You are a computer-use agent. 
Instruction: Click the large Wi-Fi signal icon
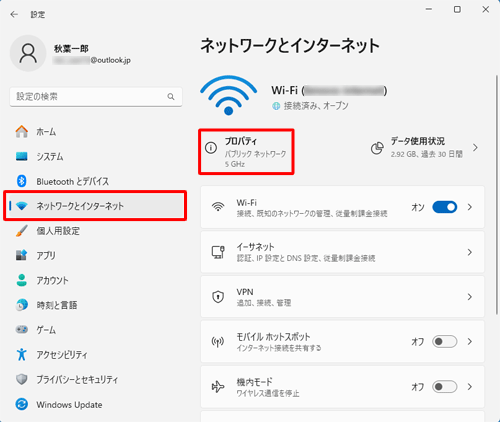229,95
